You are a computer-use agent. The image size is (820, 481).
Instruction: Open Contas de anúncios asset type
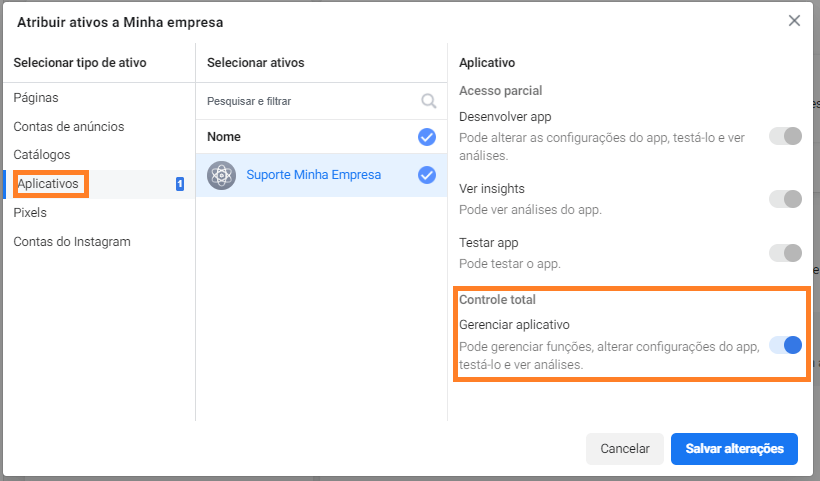click(69, 127)
